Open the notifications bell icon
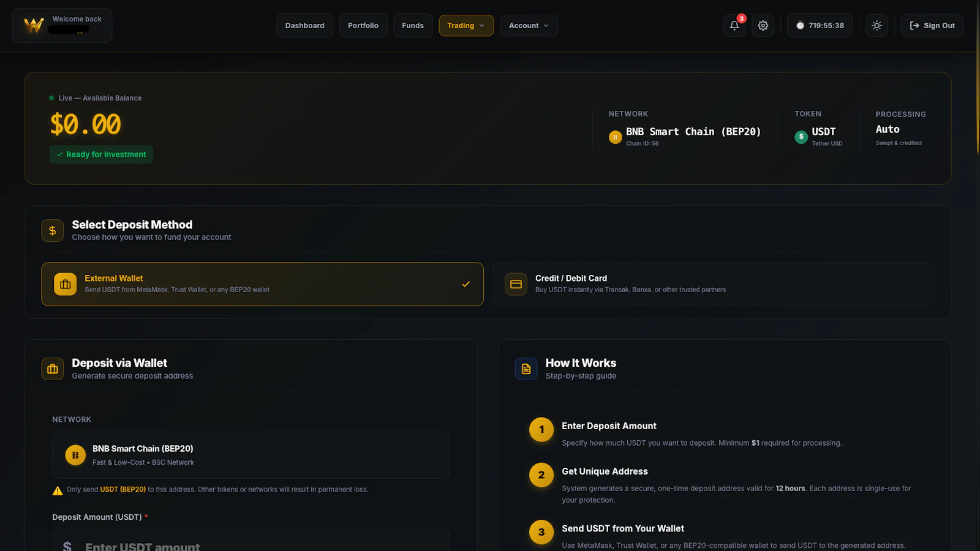Viewport: 980px width, 551px height. [734, 26]
